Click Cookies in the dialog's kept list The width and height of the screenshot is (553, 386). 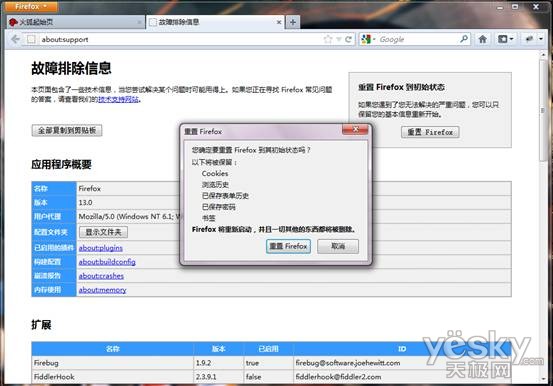click(x=215, y=174)
